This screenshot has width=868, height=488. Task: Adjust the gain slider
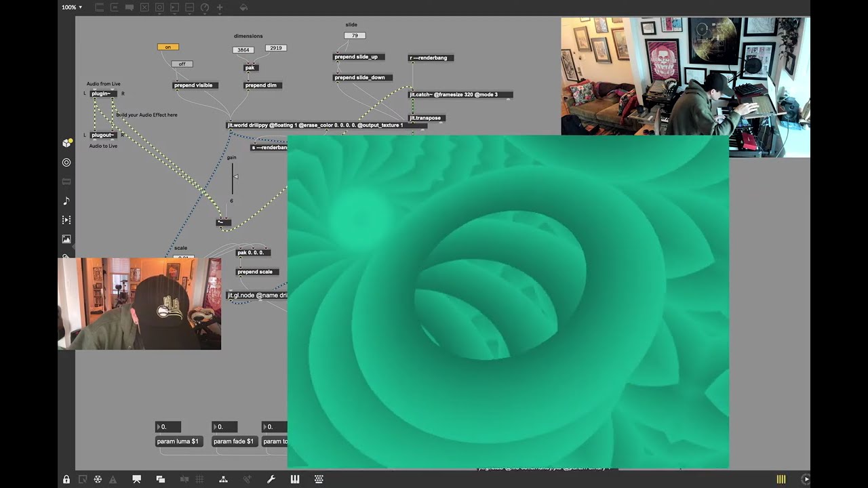point(234,180)
